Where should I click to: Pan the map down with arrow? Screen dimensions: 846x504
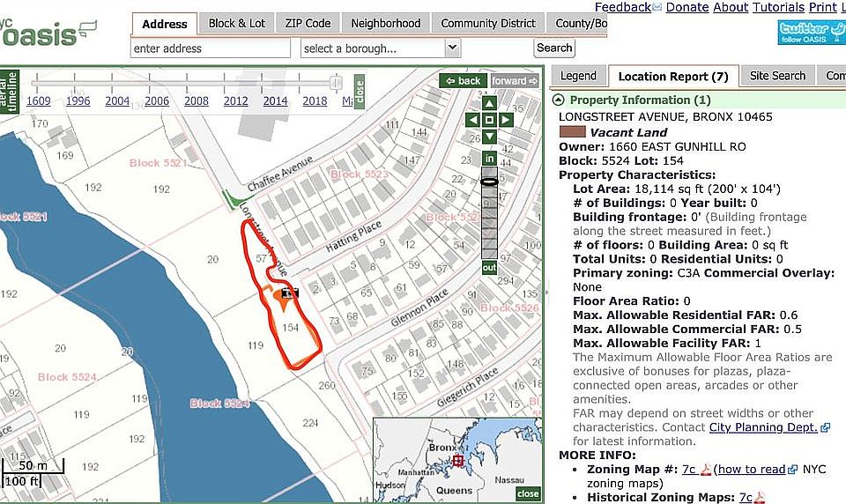coord(489,137)
